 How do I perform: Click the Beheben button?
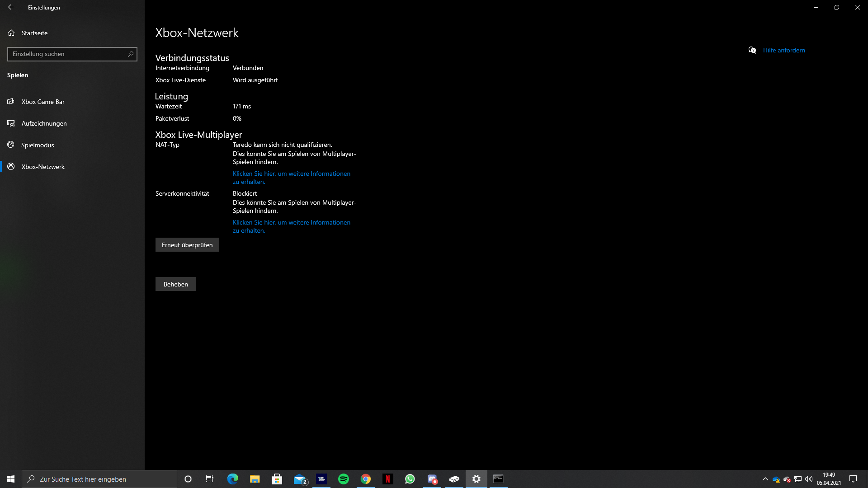pyautogui.click(x=176, y=284)
